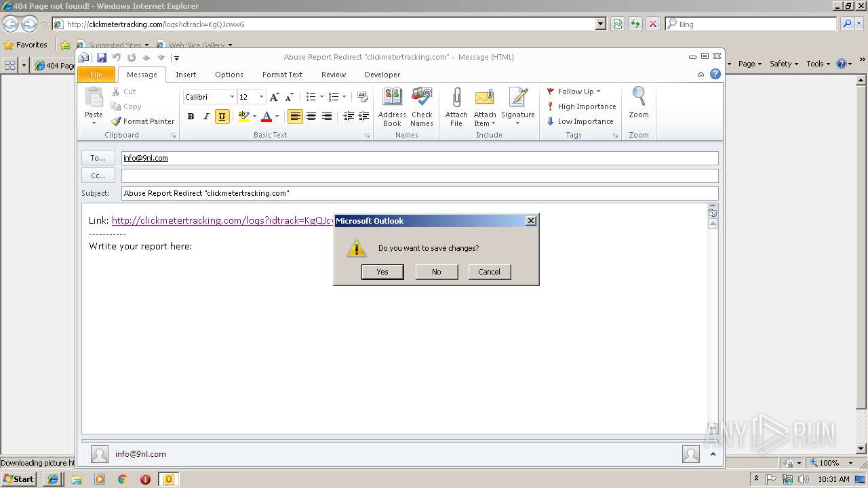Click the Shrink Font icon
This screenshot has height=488, width=868.
coord(290,97)
